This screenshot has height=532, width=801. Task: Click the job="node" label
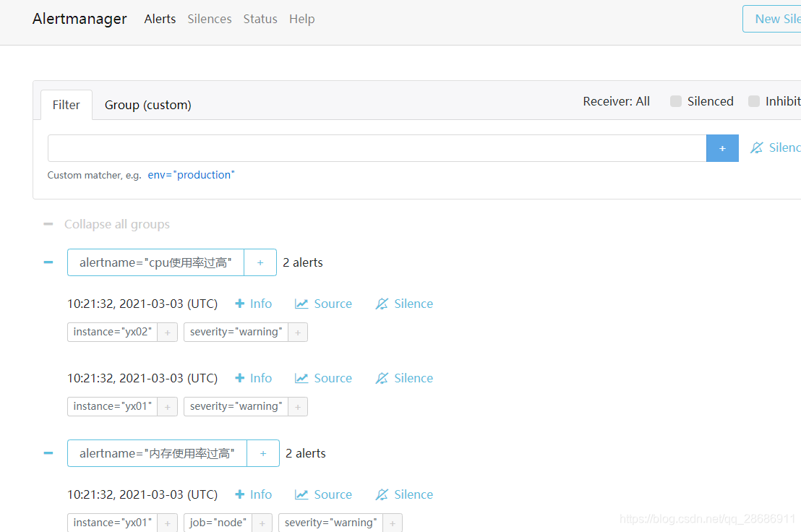click(x=218, y=523)
